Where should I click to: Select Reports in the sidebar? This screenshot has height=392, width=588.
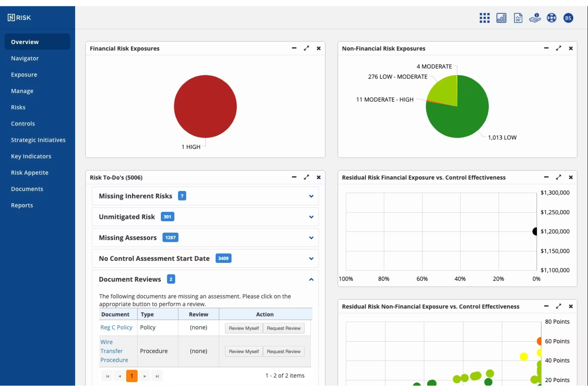click(22, 205)
